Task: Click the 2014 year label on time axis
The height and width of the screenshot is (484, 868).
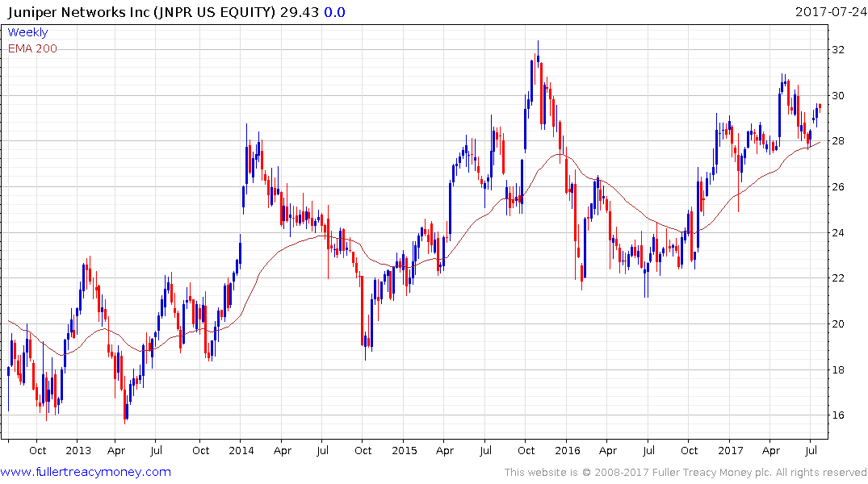Action: coord(241,450)
